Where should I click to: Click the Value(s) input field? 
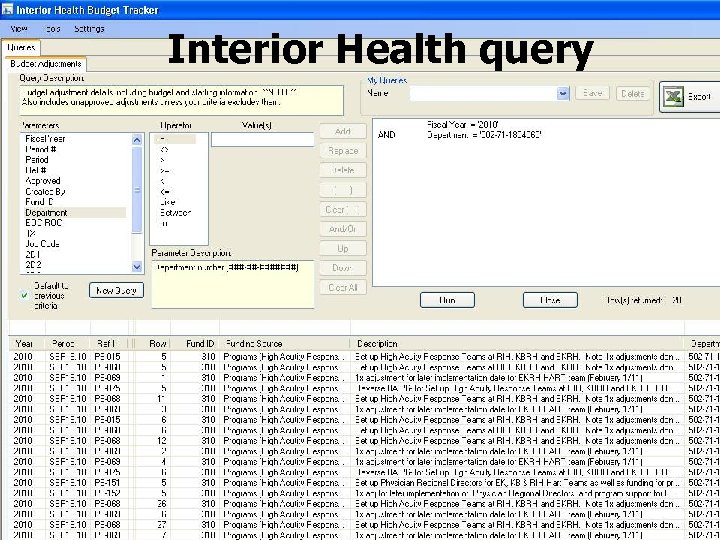[x=263, y=140]
